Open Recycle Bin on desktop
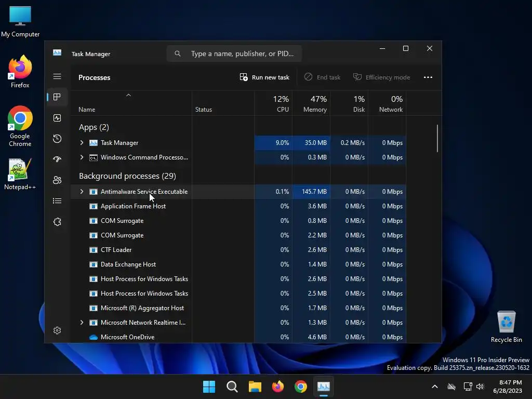Viewport: 532px width, 399px height. tap(506, 327)
